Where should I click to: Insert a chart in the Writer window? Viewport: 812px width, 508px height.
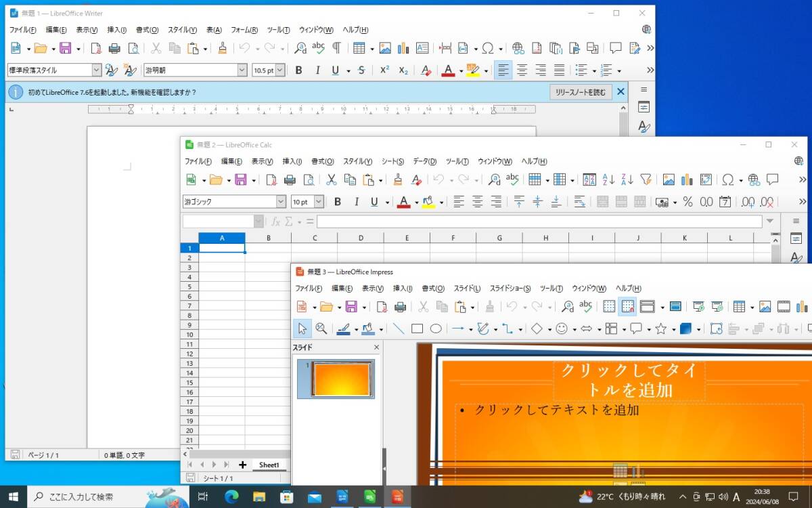(403, 48)
